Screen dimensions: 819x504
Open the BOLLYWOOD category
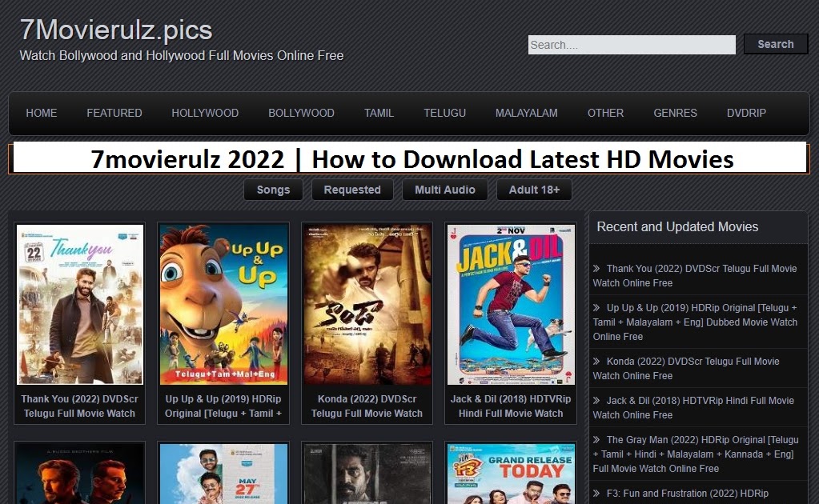click(301, 114)
